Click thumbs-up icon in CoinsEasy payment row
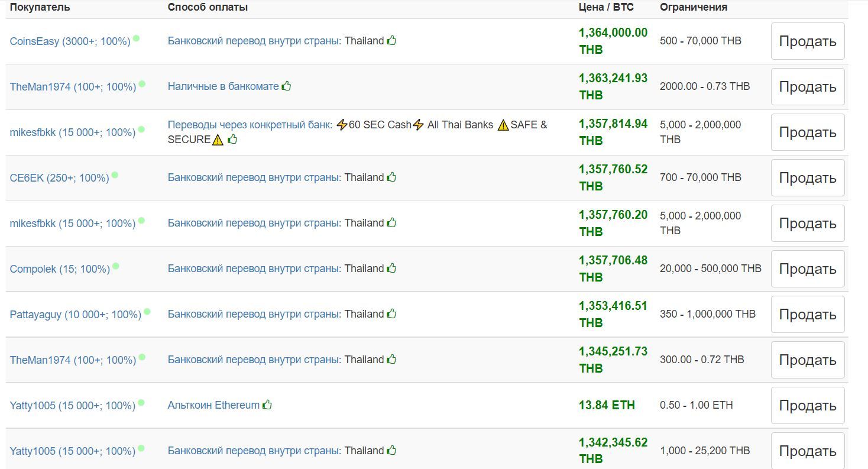The image size is (868, 469). (x=391, y=41)
